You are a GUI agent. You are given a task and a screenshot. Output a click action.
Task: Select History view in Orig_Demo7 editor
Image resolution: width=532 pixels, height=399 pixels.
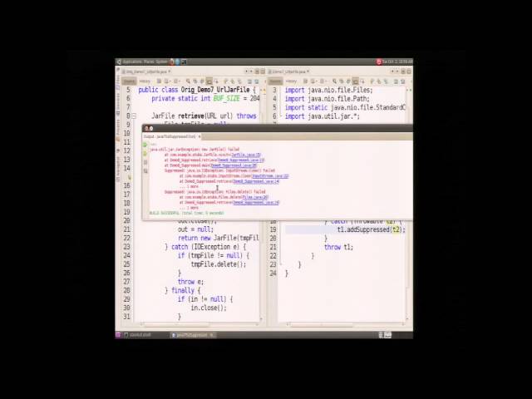(x=145, y=81)
